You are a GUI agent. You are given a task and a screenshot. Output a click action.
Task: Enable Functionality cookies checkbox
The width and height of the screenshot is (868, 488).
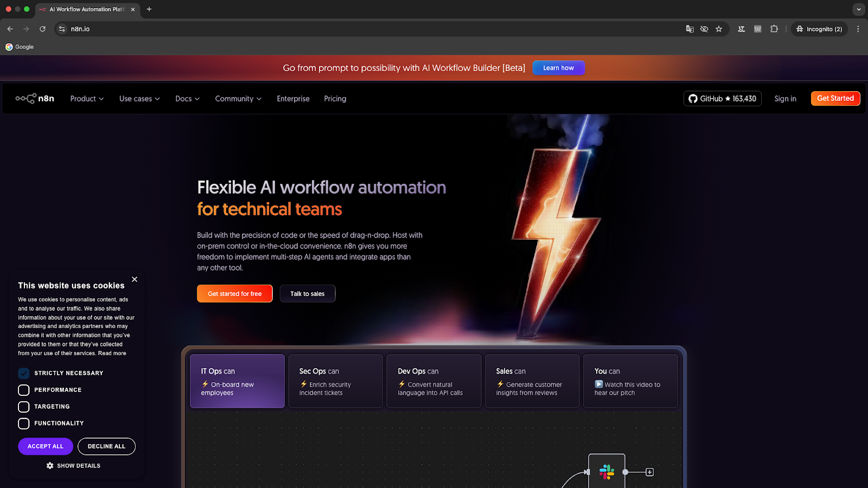tap(23, 423)
